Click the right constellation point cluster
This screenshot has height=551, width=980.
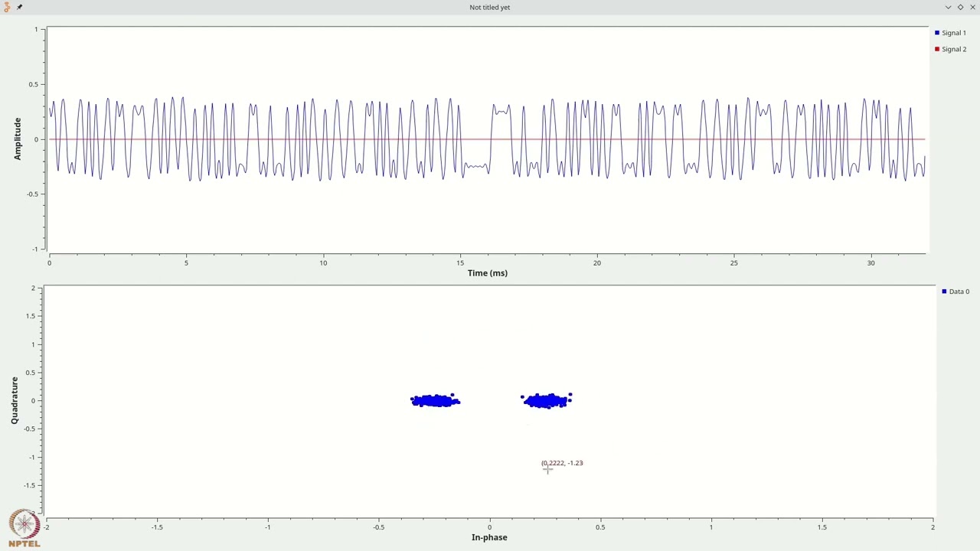[x=546, y=401]
